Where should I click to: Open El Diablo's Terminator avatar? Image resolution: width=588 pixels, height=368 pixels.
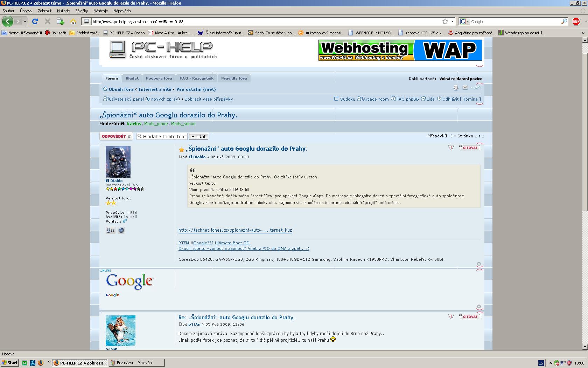click(118, 162)
